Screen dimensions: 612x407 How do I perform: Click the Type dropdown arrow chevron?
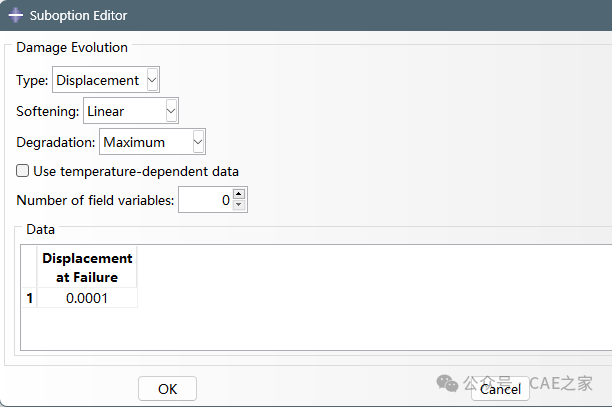[x=152, y=80]
